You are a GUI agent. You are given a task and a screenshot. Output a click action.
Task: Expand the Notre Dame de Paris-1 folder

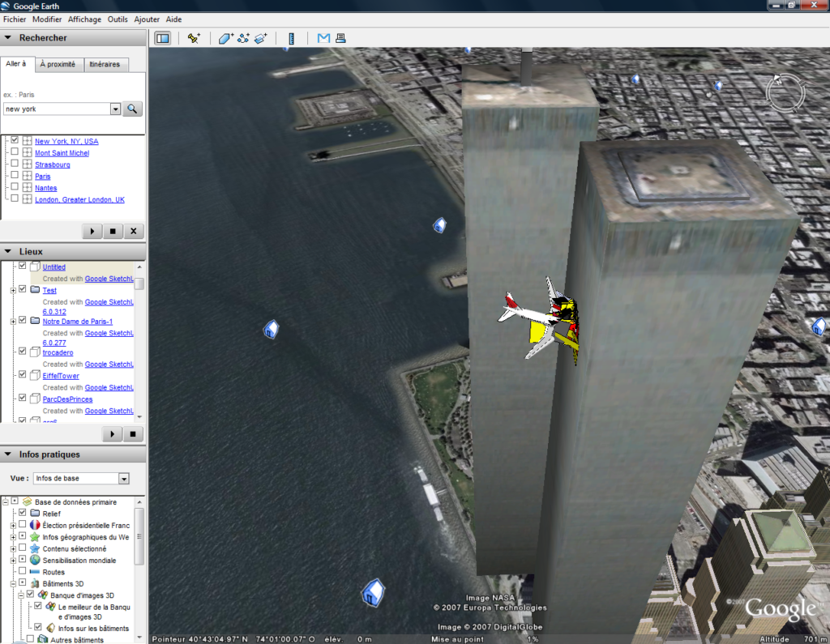click(x=13, y=322)
